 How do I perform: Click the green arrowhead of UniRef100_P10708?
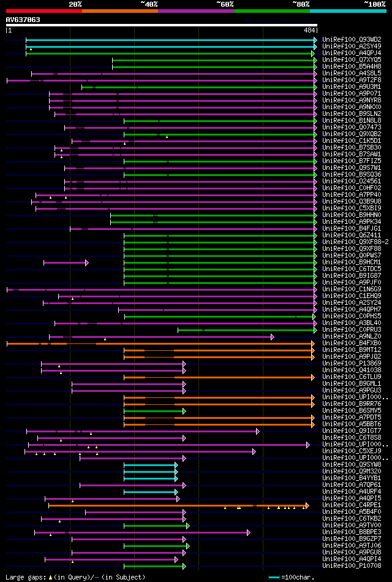(x=184, y=567)
